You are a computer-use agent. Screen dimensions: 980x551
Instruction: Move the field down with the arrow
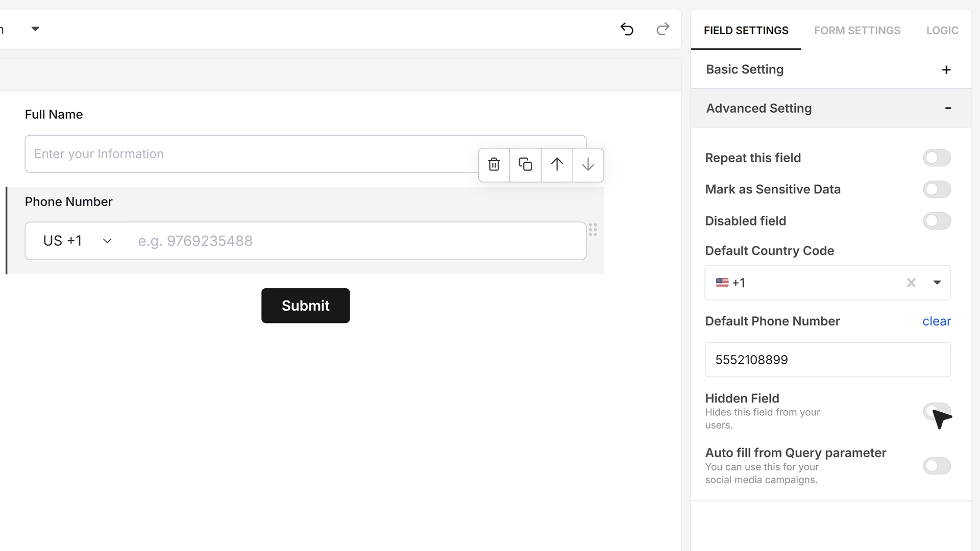tap(588, 164)
